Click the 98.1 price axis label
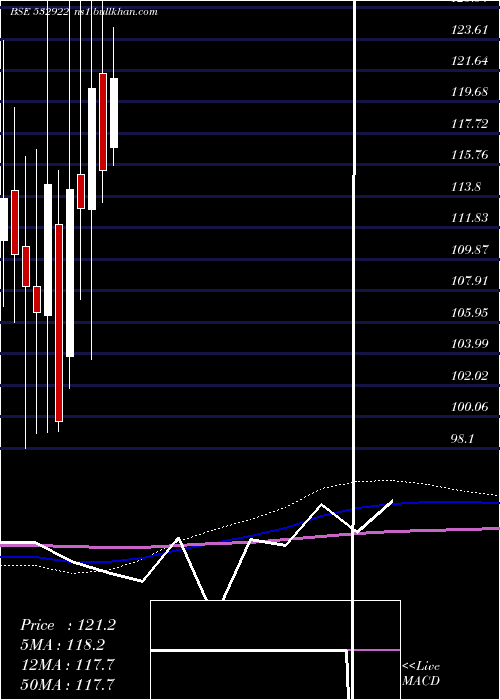The image size is (500, 700). pyautogui.click(x=462, y=439)
